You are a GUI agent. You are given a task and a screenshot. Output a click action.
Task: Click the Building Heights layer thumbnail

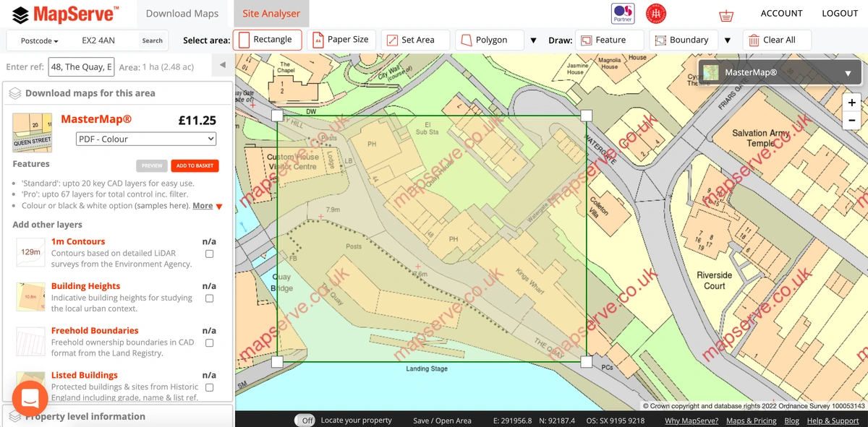(30, 296)
